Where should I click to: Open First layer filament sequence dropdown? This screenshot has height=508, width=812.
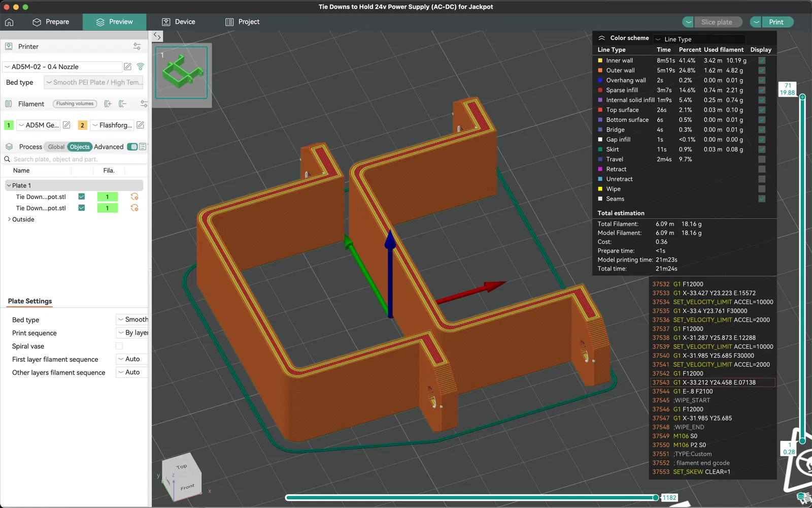[132, 359]
